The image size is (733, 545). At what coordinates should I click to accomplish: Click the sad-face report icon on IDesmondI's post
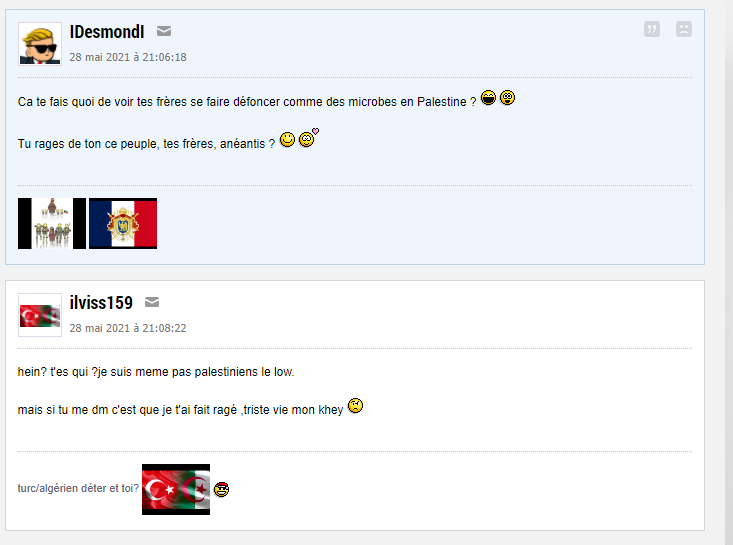[x=683, y=29]
